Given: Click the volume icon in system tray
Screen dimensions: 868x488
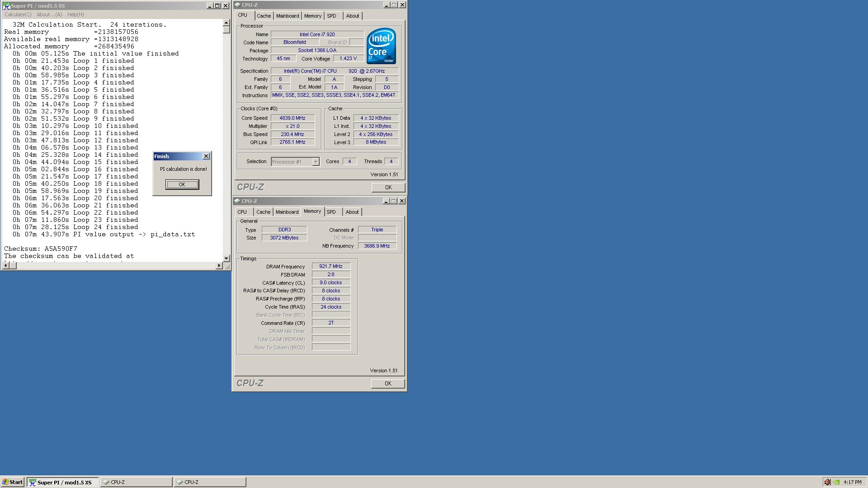Looking at the screenshot, I should pos(827,482).
